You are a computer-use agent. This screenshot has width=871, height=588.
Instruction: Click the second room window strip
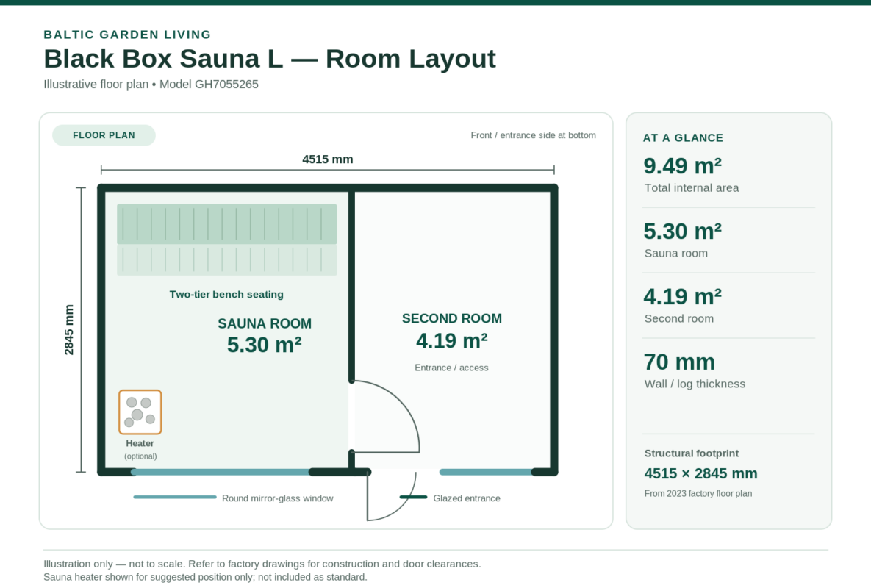point(486,472)
